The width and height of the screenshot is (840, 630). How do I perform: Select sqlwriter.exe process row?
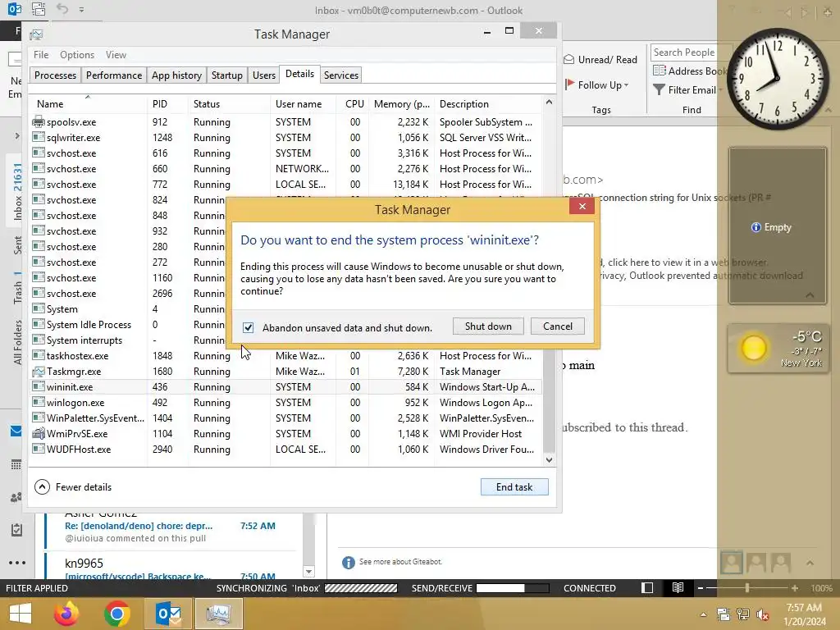click(x=286, y=138)
